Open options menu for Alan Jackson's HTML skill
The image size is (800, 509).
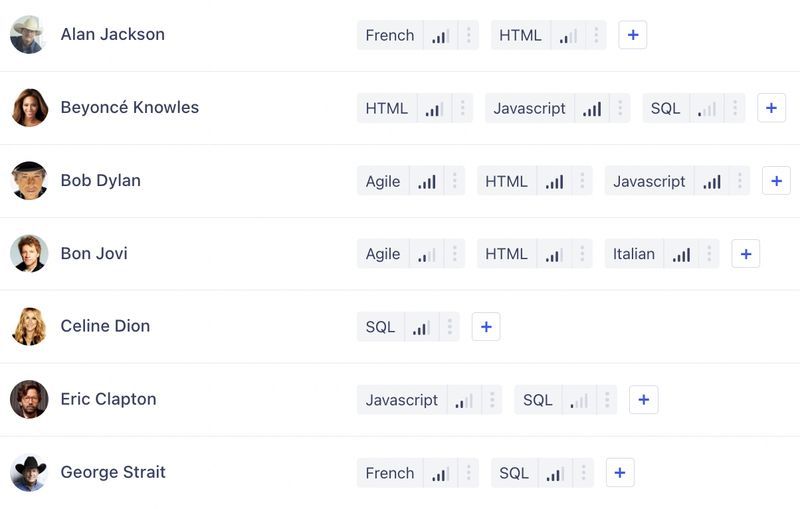pos(596,36)
